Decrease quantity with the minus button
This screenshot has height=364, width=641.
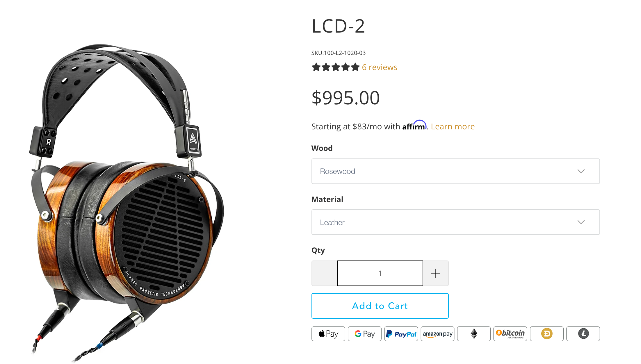(324, 273)
